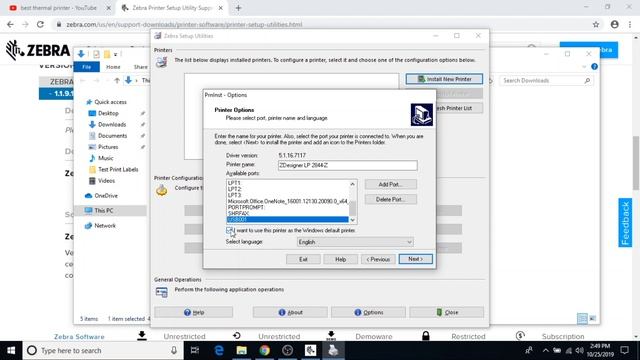Screen dimensions: 640x360
Task: Click the Delete Port button
Action: (391, 200)
